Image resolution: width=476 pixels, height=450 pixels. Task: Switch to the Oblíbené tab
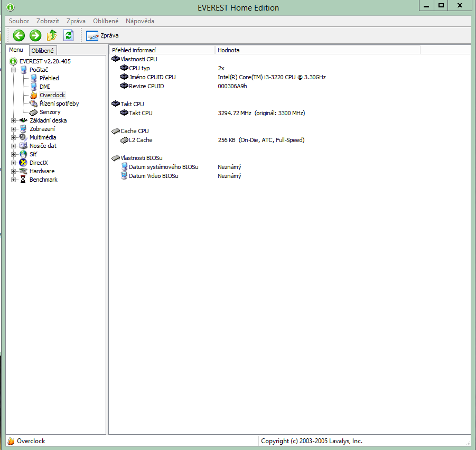pyautogui.click(x=42, y=50)
